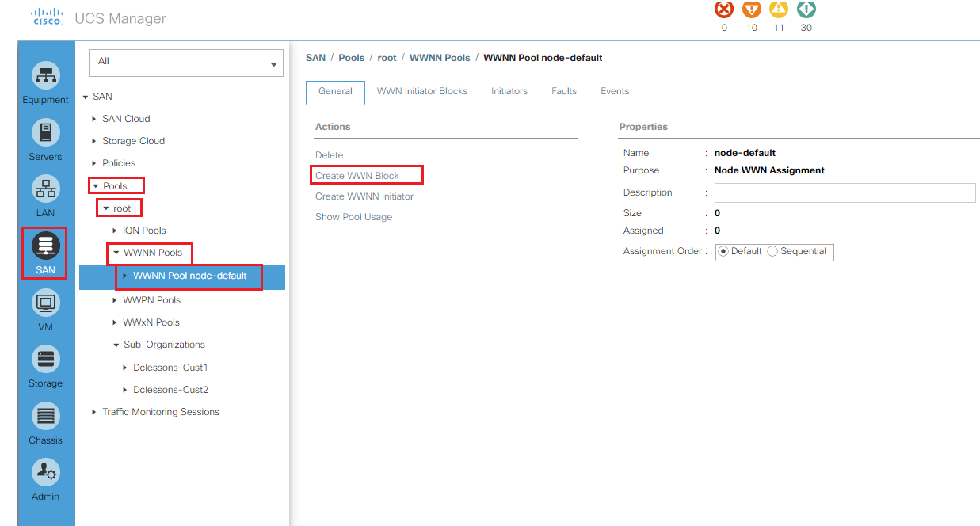Viewport: 980px width, 526px height.
Task: Open the WWN Initiator Blocks tab
Action: pyautogui.click(x=422, y=92)
